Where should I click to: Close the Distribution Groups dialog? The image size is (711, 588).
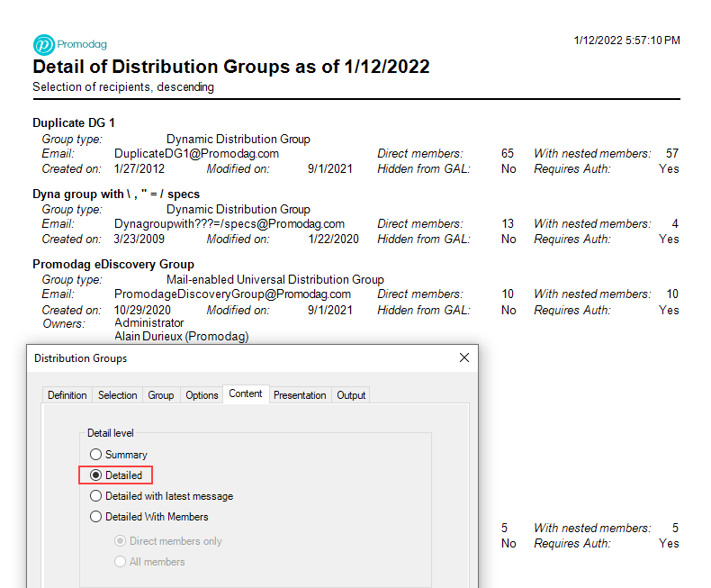pos(464,358)
